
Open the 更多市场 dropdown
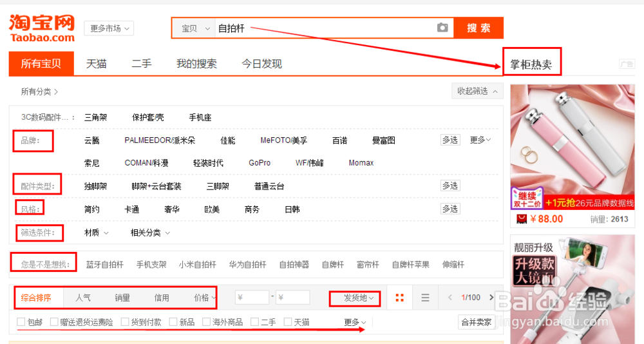coord(109,28)
